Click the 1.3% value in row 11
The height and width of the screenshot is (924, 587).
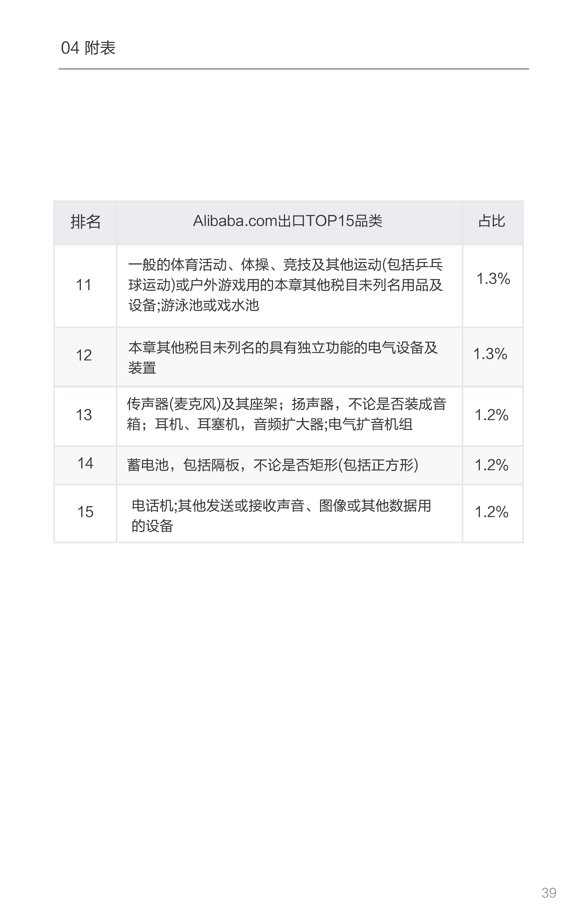493,279
